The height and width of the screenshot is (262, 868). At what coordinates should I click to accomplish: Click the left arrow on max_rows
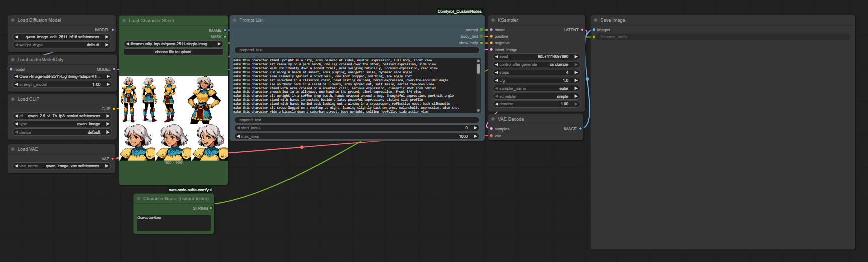coord(238,136)
